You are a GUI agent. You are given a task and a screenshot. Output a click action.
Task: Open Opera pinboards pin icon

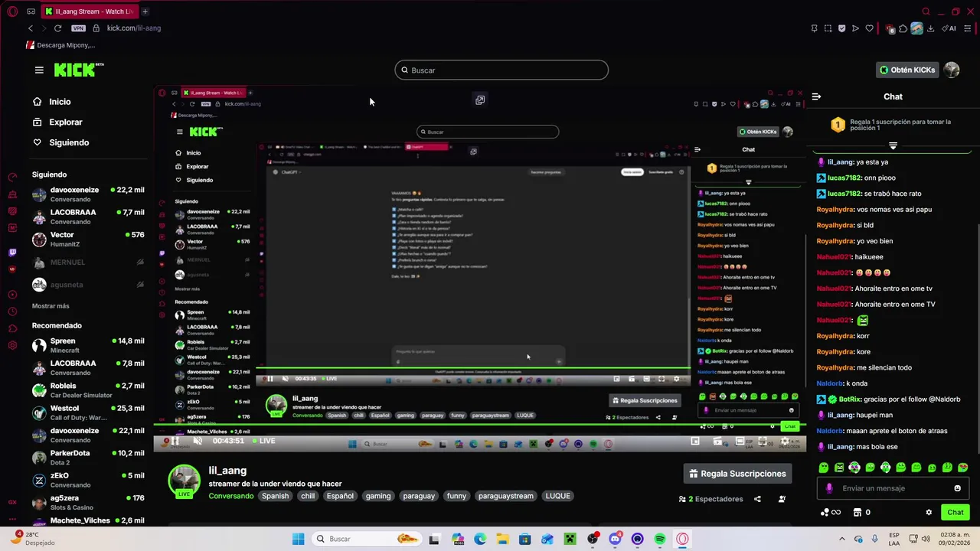[x=814, y=28]
